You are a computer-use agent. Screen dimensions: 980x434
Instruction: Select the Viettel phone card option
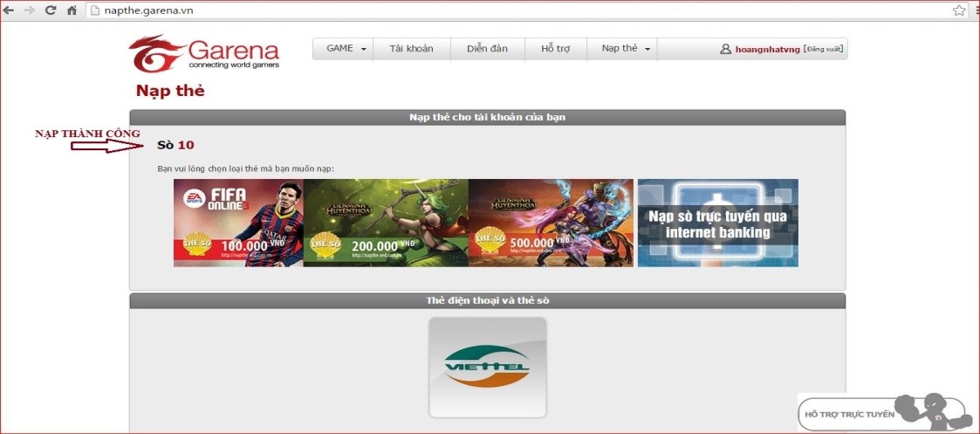pos(488,367)
